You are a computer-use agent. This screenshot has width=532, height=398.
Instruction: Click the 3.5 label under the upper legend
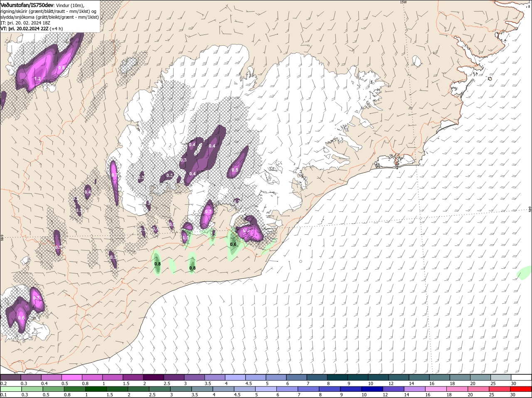208,383
